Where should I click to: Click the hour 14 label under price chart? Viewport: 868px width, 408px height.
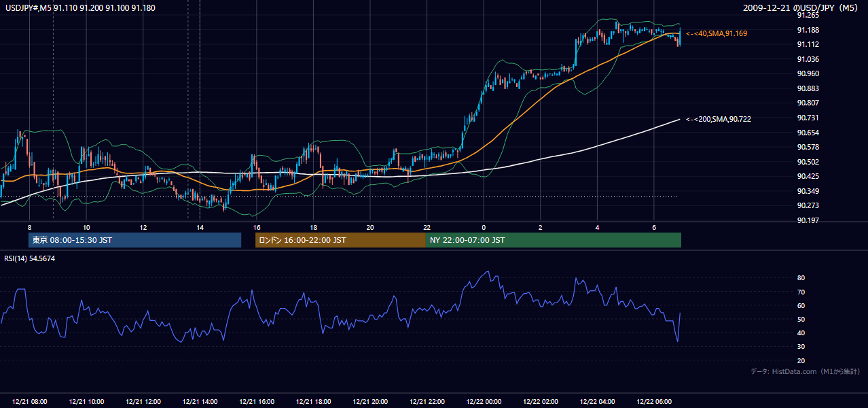(x=200, y=227)
